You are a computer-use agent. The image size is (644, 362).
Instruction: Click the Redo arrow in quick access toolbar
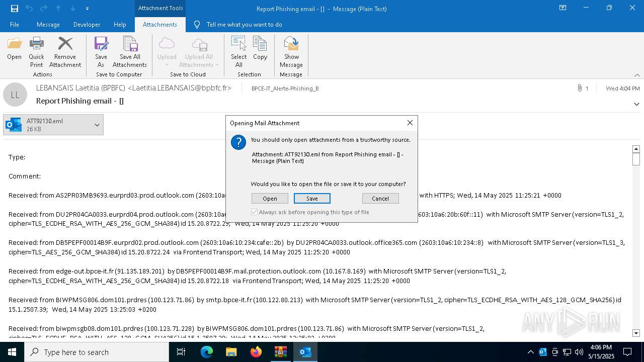pos(43,9)
